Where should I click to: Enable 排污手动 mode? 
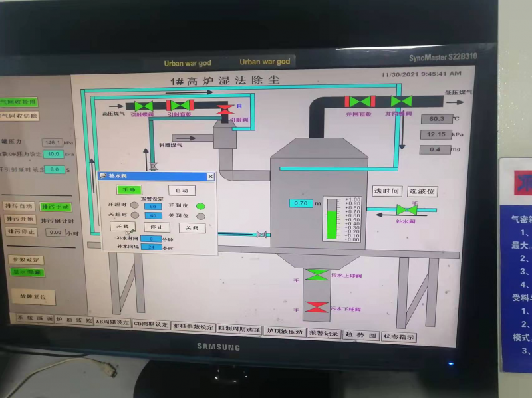click(55, 207)
